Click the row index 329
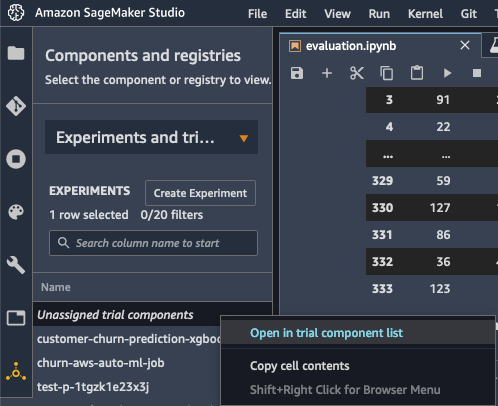 click(383, 181)
